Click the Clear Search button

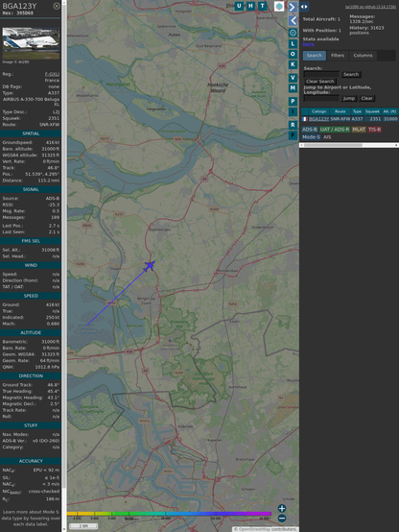[319, 82]
